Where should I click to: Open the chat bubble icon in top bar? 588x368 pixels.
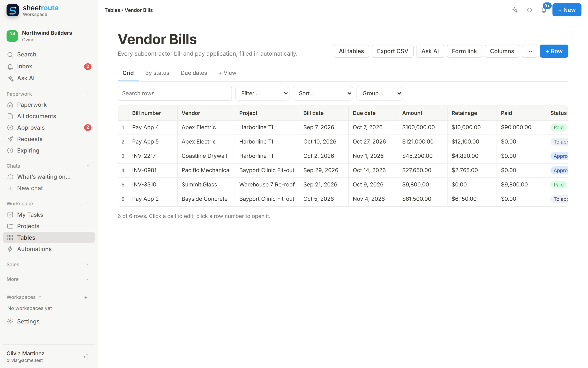[529, 10]
